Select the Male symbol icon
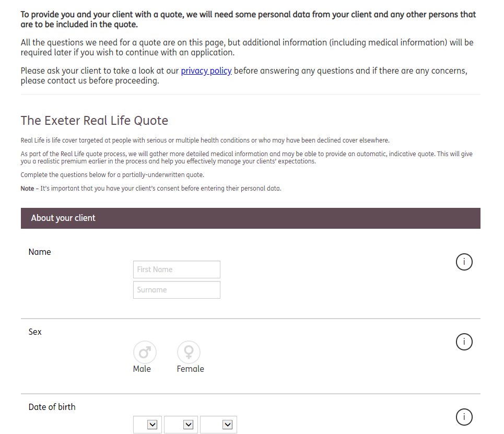Image resolution: width=504 pixels, height=434 pixels. (x=145, y=352)
